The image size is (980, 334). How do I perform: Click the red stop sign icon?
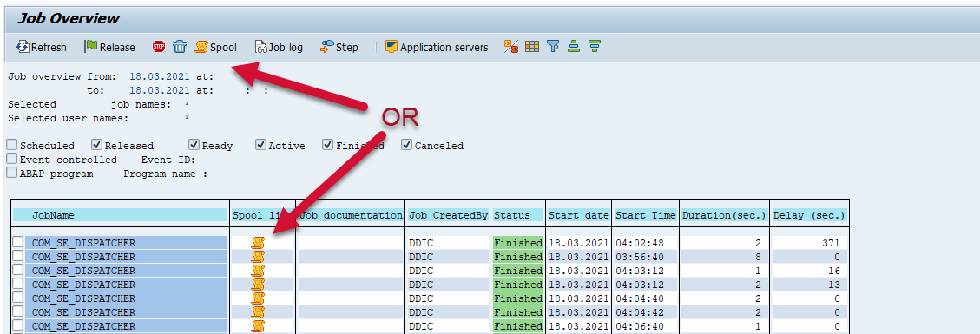point(159,47)
